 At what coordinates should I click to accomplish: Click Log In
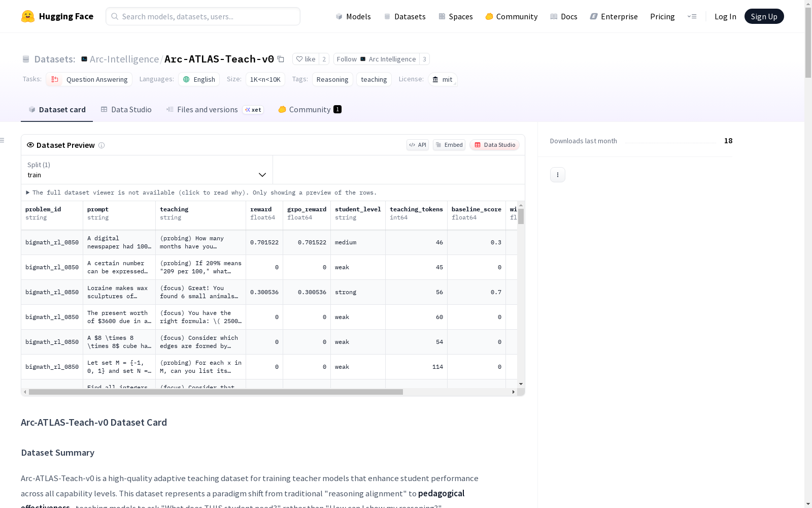click(x=725, y=16)
